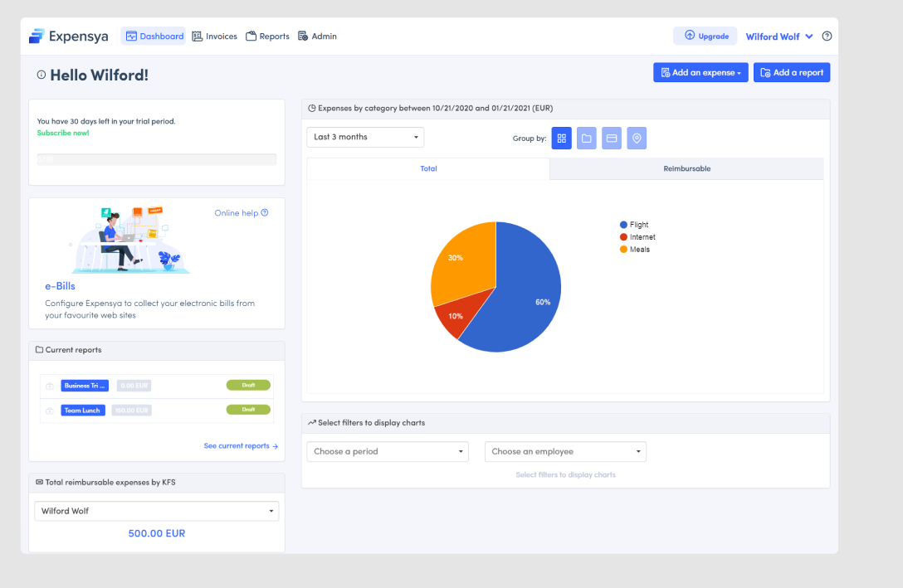Open the Choose a period dropdown

click(388, 452)
